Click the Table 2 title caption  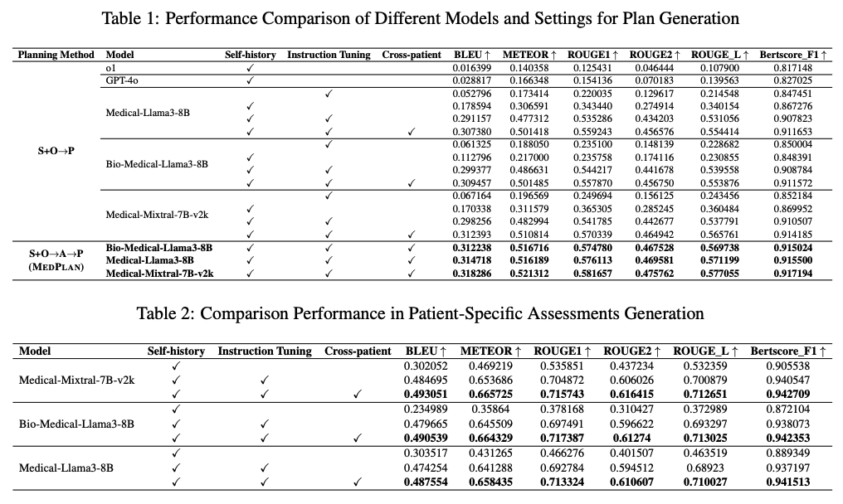coord(421,313)
